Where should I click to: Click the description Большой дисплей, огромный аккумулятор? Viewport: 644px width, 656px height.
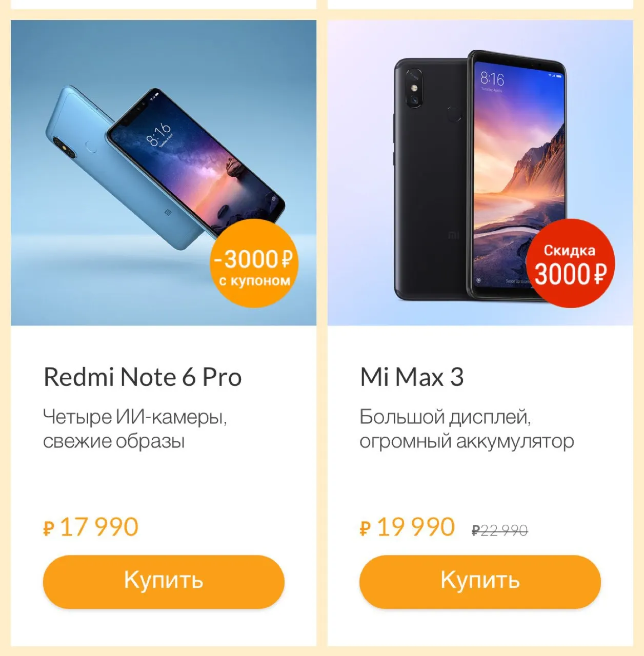coord(467,428)
